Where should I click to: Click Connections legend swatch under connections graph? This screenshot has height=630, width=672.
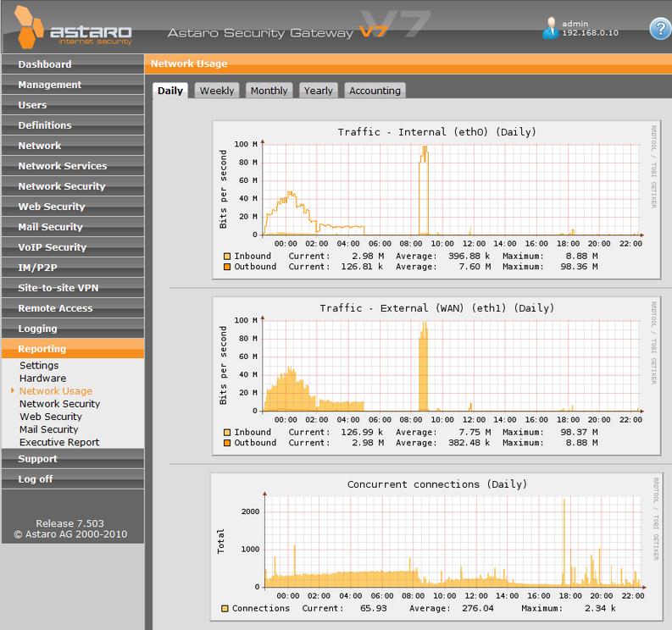pyautogui.click(x=225, y=608)
